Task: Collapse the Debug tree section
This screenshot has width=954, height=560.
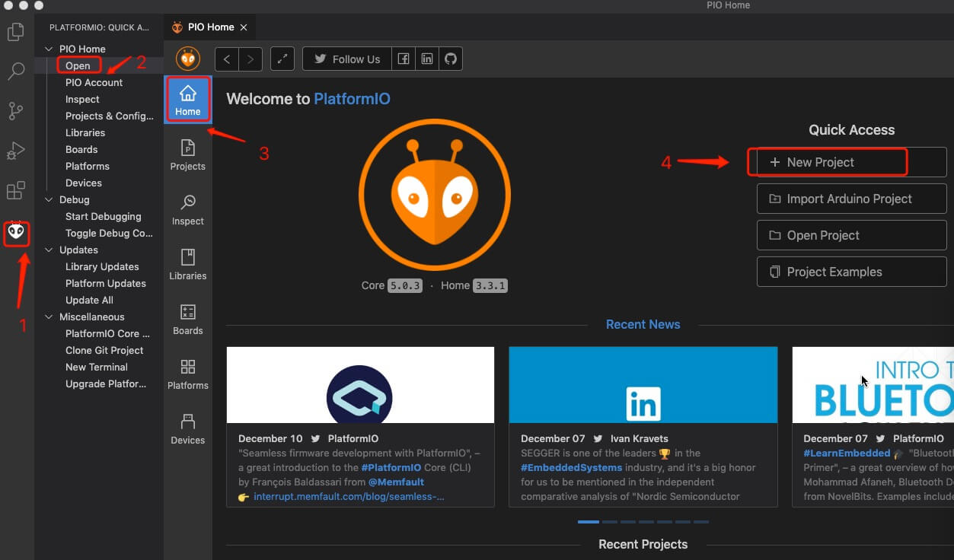Action: tap(49, 199)
